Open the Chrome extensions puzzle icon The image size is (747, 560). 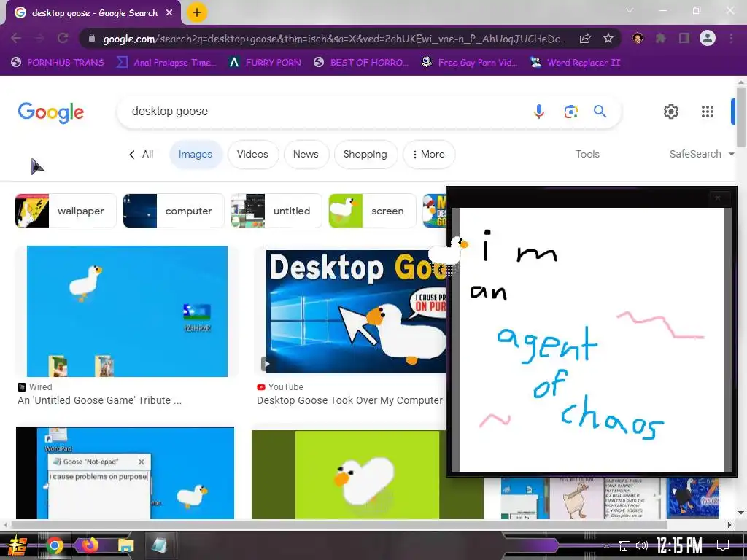pos(661,38)
